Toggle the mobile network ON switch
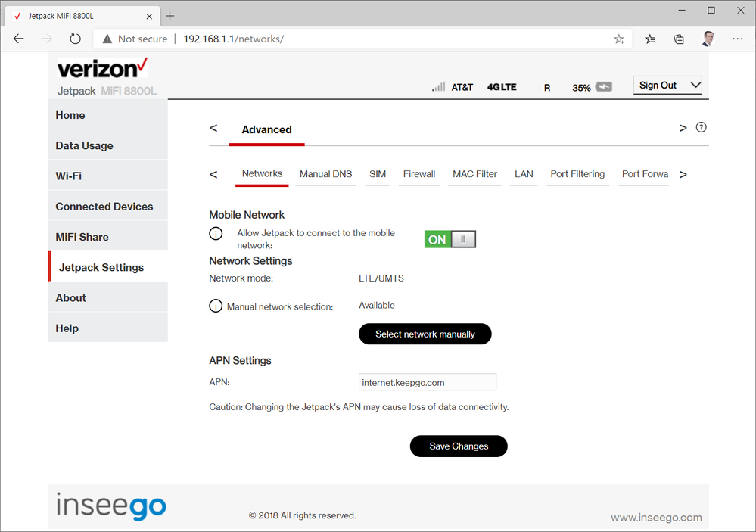 (450, 240)
